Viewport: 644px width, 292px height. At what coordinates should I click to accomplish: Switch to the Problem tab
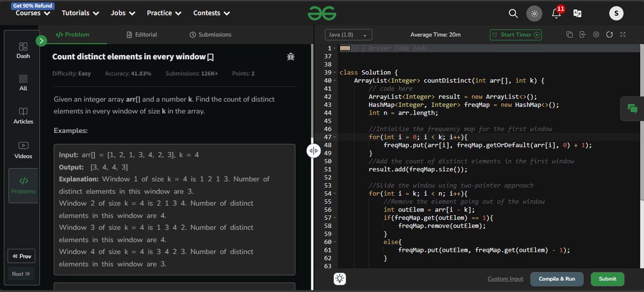coord(72,35)
